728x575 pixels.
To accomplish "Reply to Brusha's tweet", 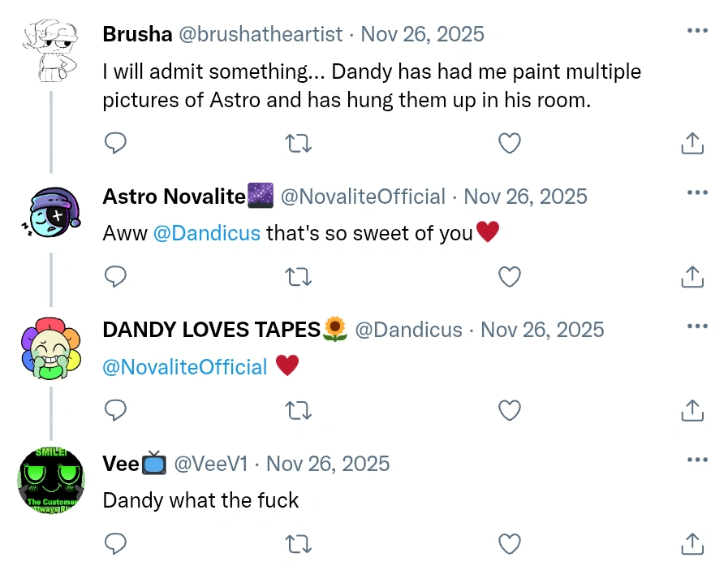I will tap(115, 143).
